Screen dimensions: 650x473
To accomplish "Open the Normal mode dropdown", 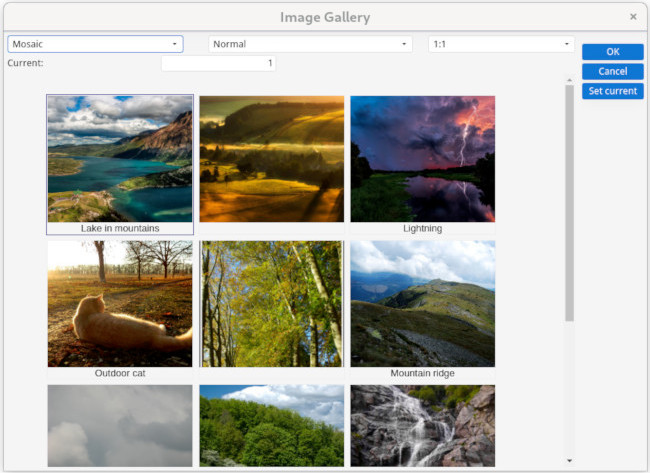I will tap(310, 44).
